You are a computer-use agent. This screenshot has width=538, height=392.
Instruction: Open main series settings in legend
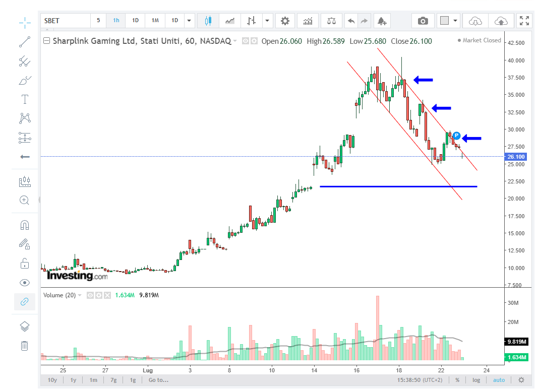[254, 41]
